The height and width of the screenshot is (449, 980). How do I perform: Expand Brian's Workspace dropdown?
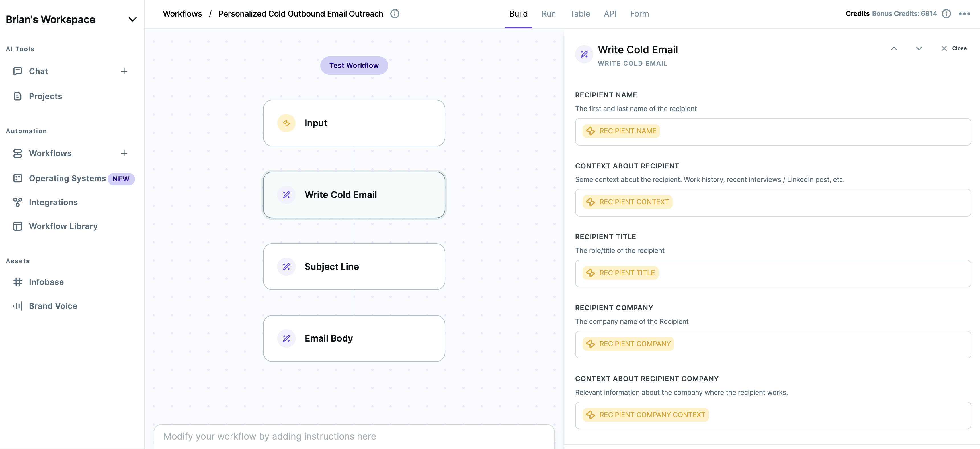[x=132, y=19]
